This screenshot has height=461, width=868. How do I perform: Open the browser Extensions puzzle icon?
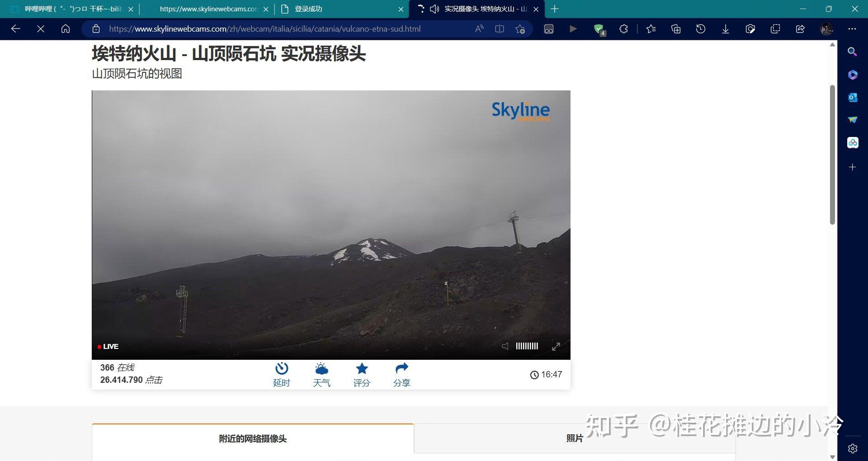click(623, 29)
